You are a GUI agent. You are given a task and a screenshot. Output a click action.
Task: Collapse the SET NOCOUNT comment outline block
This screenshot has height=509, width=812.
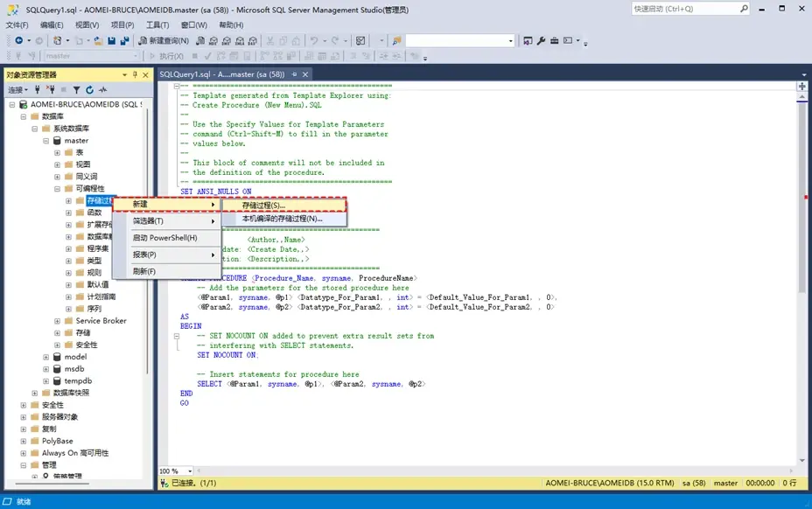pyautogui.click(x=177, y=336)
